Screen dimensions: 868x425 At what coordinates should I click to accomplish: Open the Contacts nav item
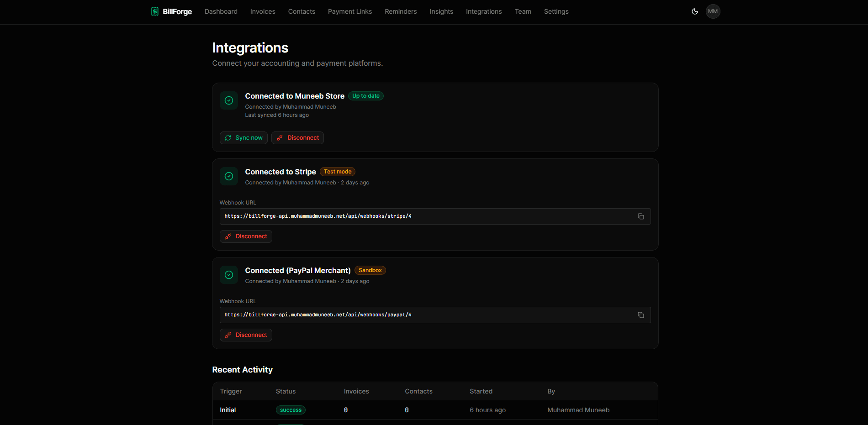click(302, 11)
